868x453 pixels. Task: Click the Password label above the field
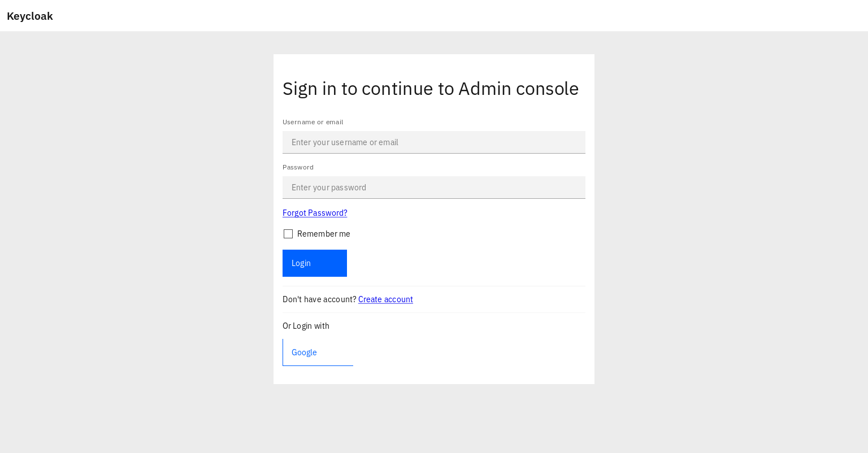pos(298,167)
